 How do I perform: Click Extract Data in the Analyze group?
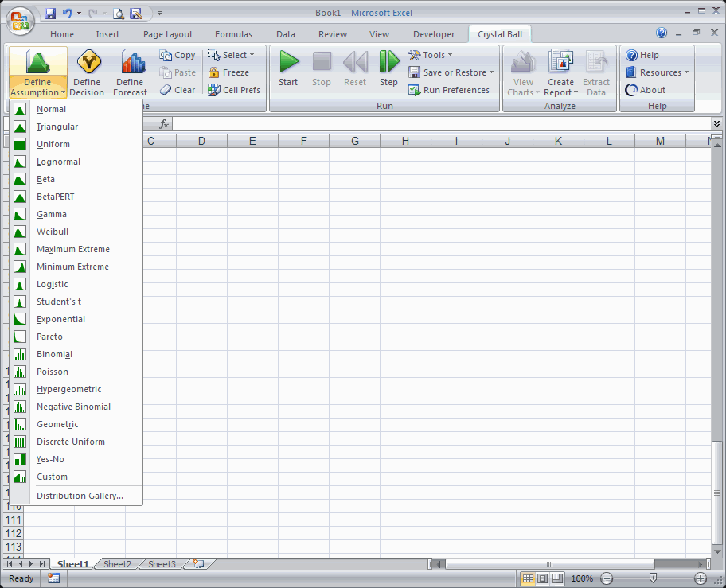click(x=599, y=72)
